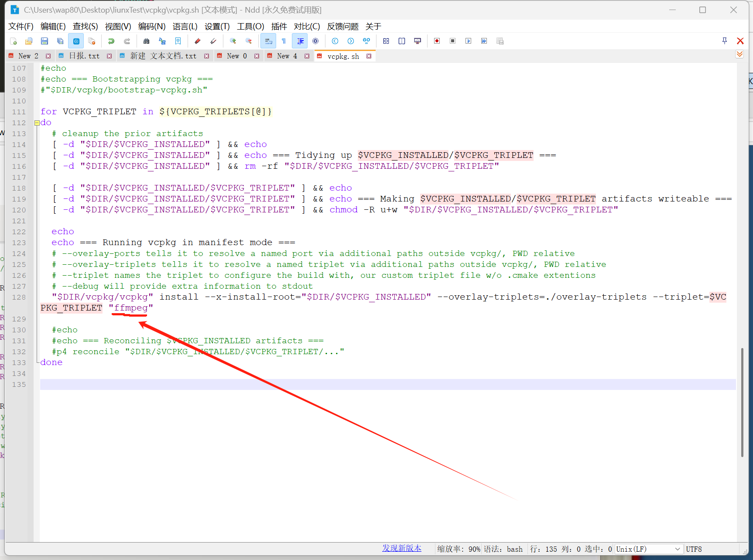Zoom in with the magnifier plus icon
753x560 pixels.
(233, 41)
